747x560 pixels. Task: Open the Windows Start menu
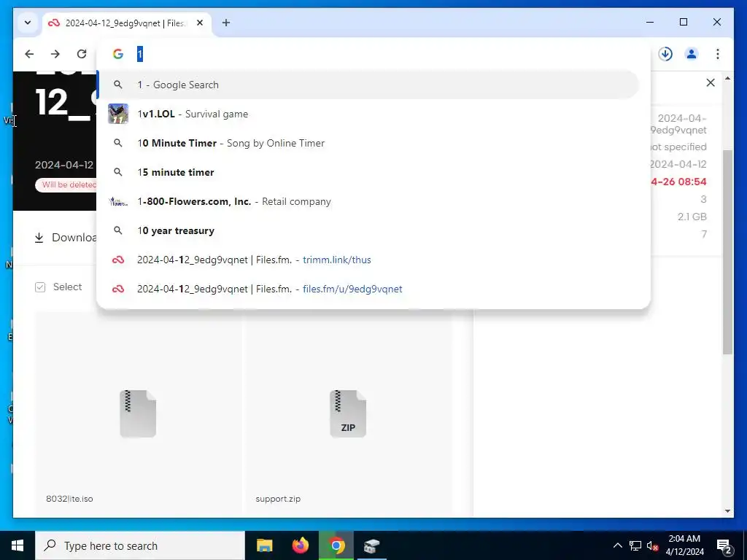(18, 545)
